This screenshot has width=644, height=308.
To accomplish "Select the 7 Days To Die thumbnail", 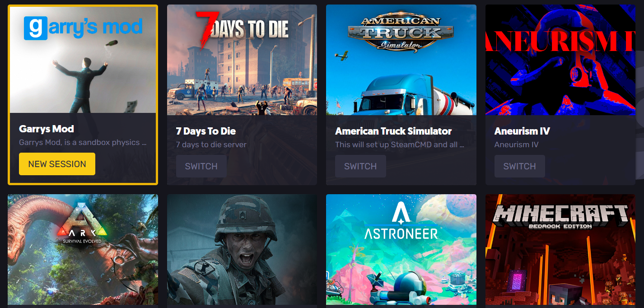I will point(242,60).
